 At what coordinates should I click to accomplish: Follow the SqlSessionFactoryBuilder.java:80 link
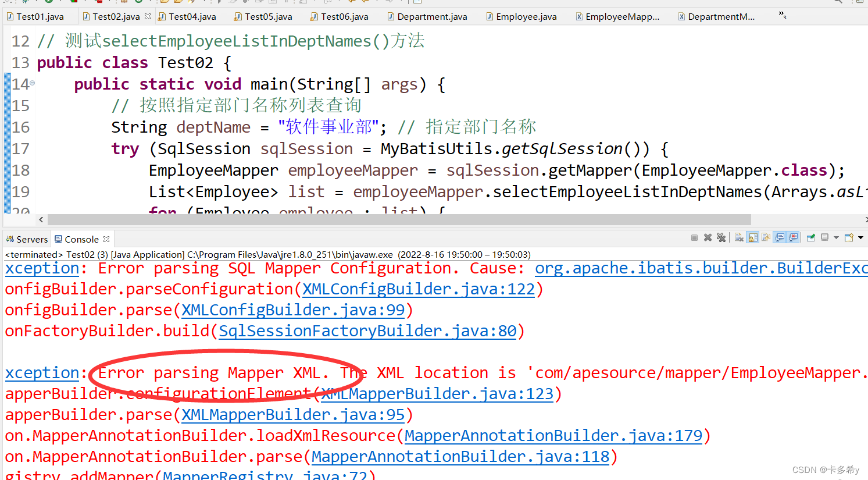point(367,331)
